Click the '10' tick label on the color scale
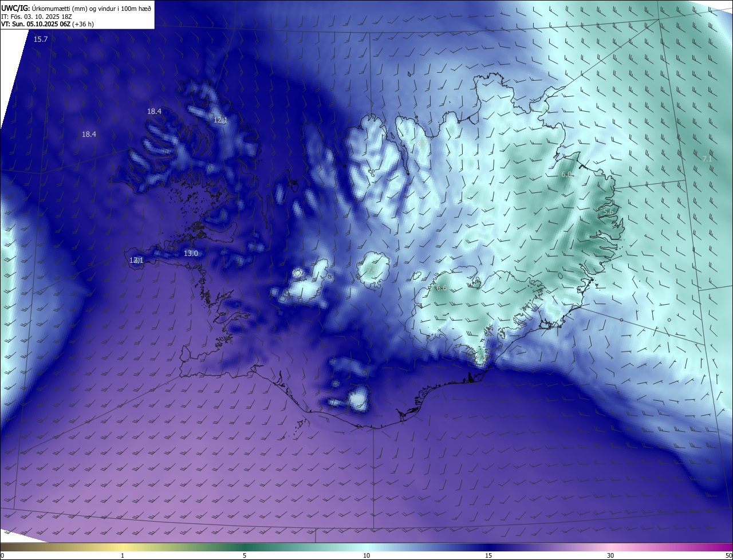Screen dimensions: 733x560 [x=366, y=555]
